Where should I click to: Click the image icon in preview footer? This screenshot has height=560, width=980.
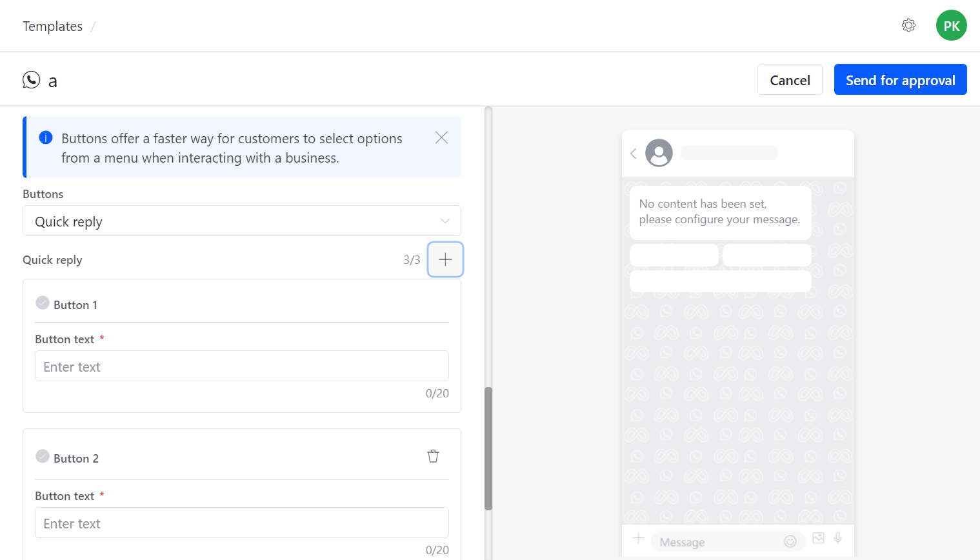818,538
